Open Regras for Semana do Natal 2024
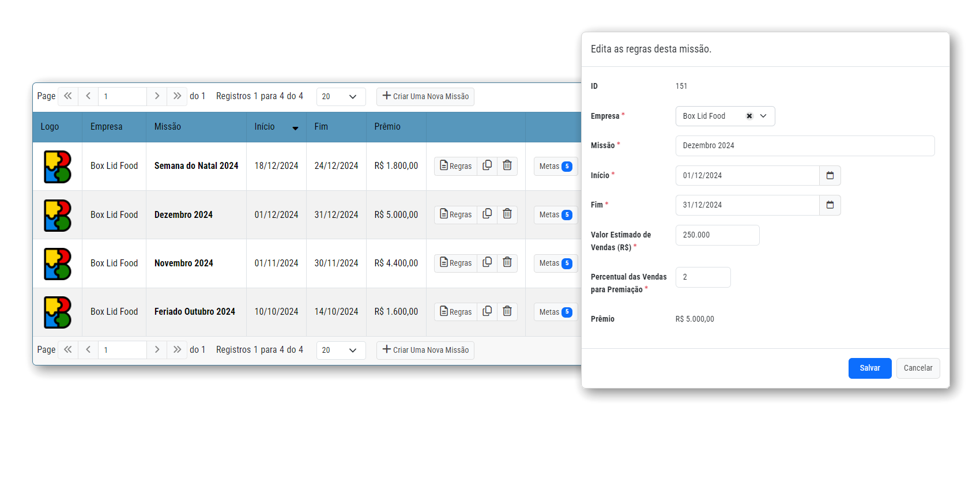The width and height of the screenshot is (980, 490). coord(455,166)
